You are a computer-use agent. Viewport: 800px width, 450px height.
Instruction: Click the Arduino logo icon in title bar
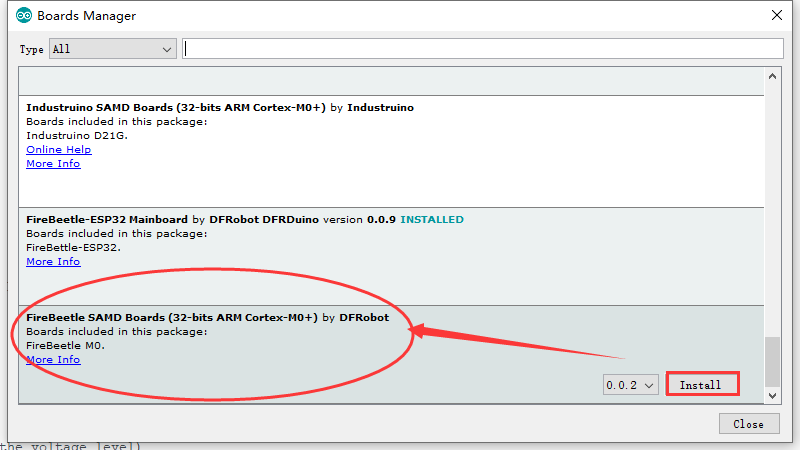tap(23, 15)
